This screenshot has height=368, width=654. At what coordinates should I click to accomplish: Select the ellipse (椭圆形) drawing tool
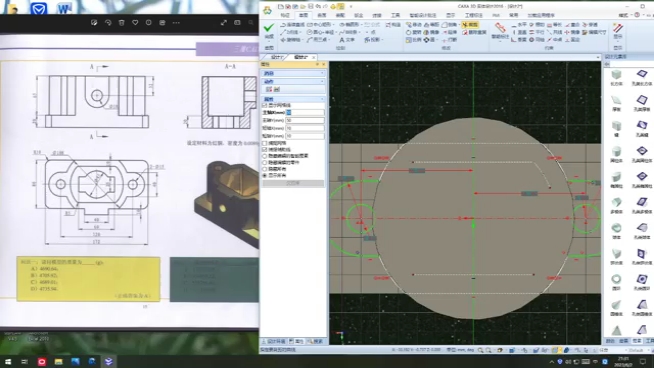(350, 25)
